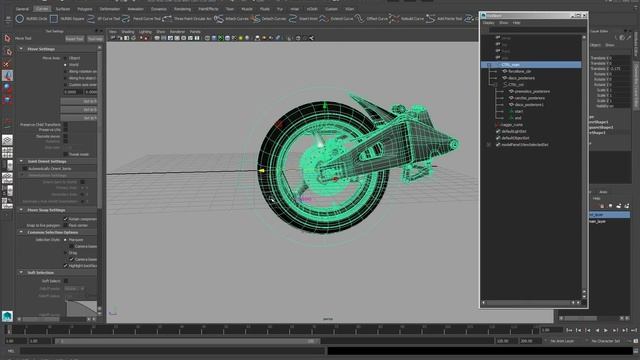Click the Rebuild Curve shelf icon

tap(394, 19)
